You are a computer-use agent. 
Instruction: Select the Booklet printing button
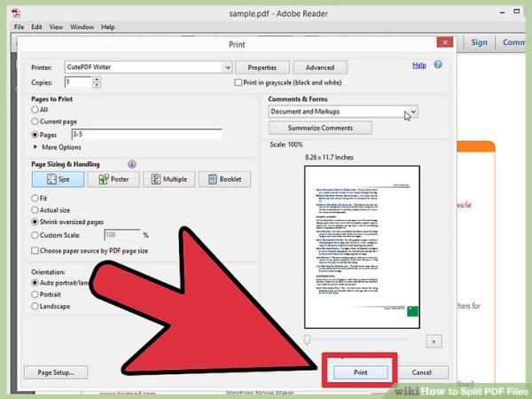pyautogui.click(x=224, y=179)
